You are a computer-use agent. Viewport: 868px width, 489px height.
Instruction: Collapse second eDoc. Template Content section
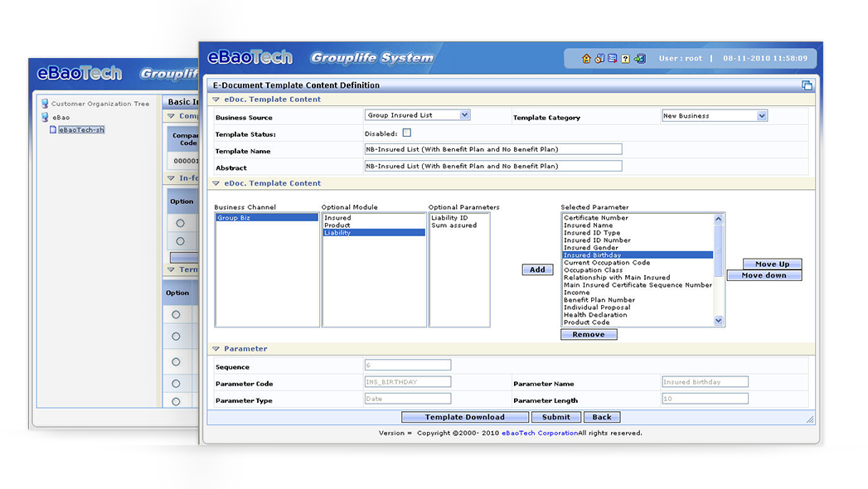click(x=216, y=183)
